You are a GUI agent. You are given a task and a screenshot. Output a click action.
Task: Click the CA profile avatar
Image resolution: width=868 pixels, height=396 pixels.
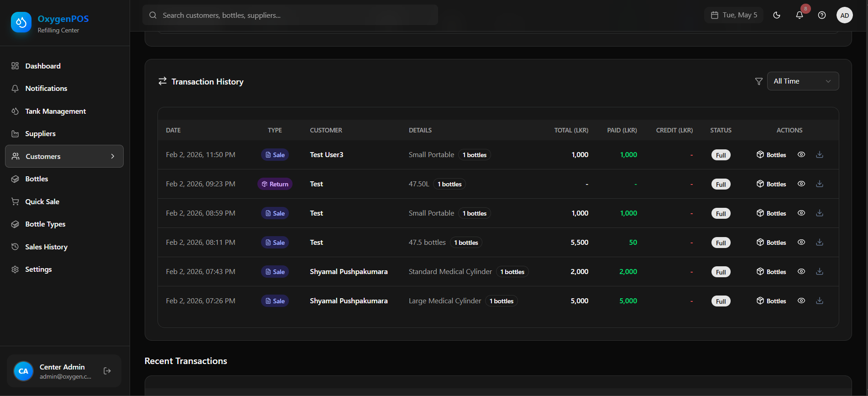tap(23, 371)
